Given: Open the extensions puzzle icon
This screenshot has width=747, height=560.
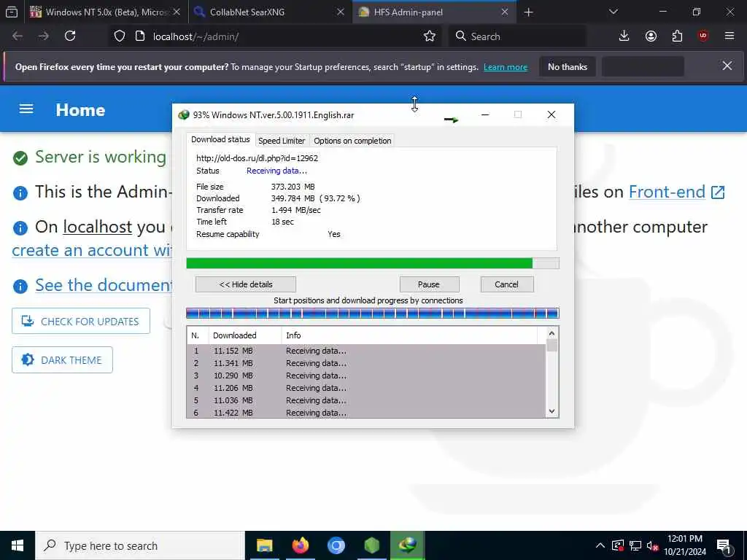Looking at the screenshot, I should click(x=677, y=36).
